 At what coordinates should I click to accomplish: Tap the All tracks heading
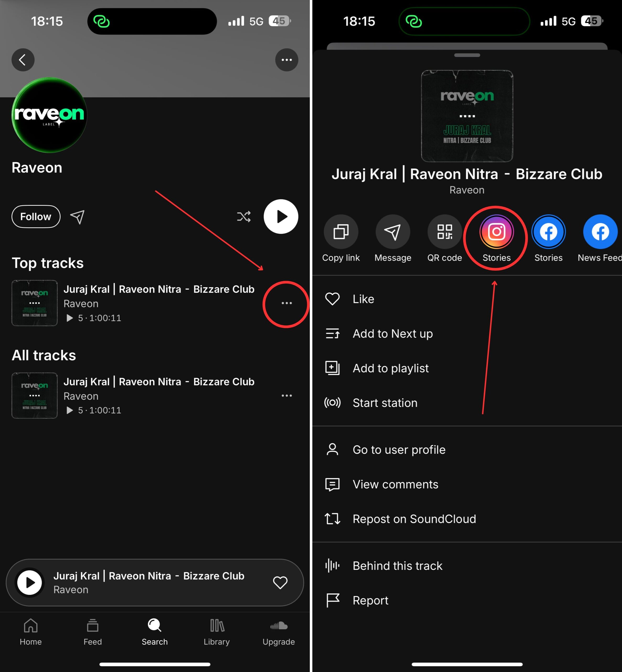click(44, 355)
